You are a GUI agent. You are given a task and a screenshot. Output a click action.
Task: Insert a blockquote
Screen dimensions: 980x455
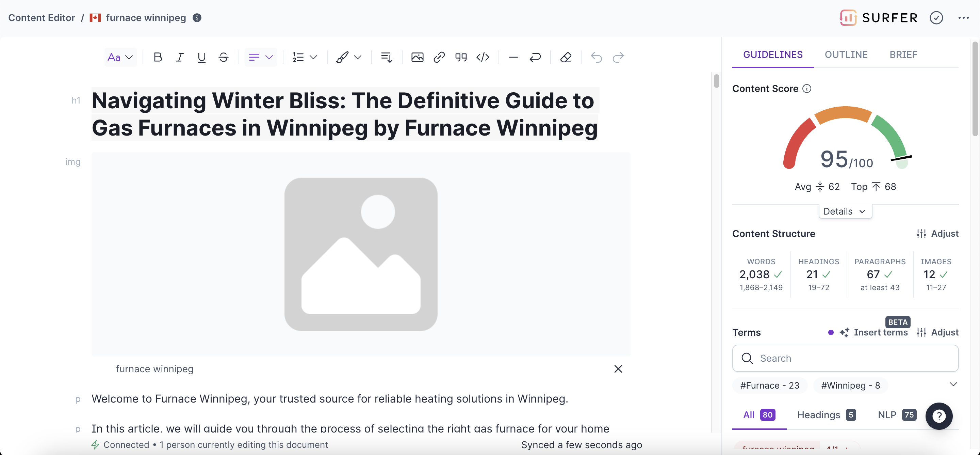coord(461,58)
